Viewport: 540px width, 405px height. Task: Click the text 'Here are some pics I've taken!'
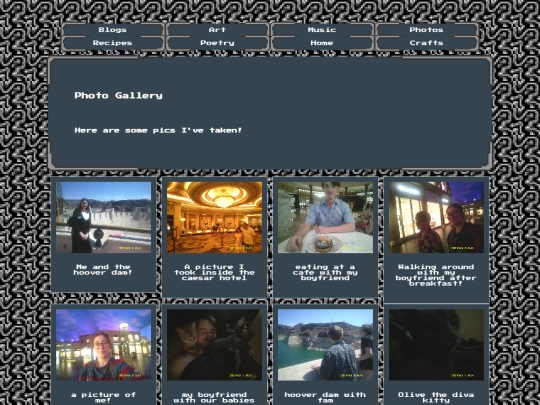click(x=158, y=130)
